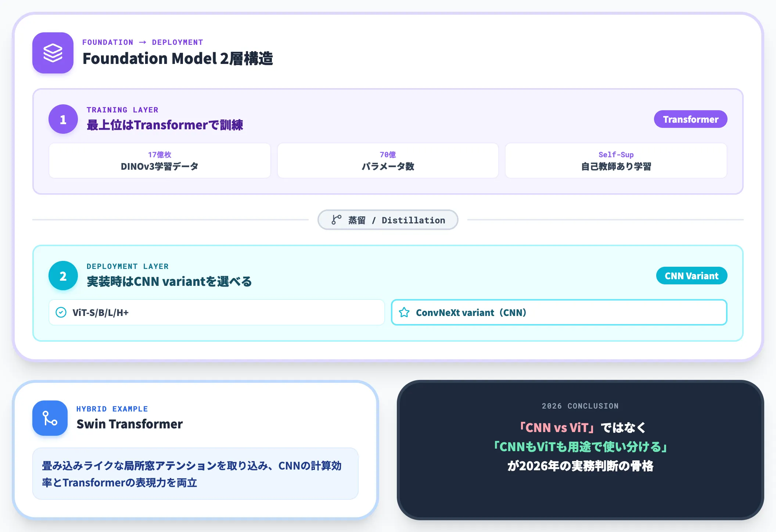Click the 'Swin Transformer' title
The width and height of the screenshot is (776, 532).
pyautogui.click(x=129, y=424)
